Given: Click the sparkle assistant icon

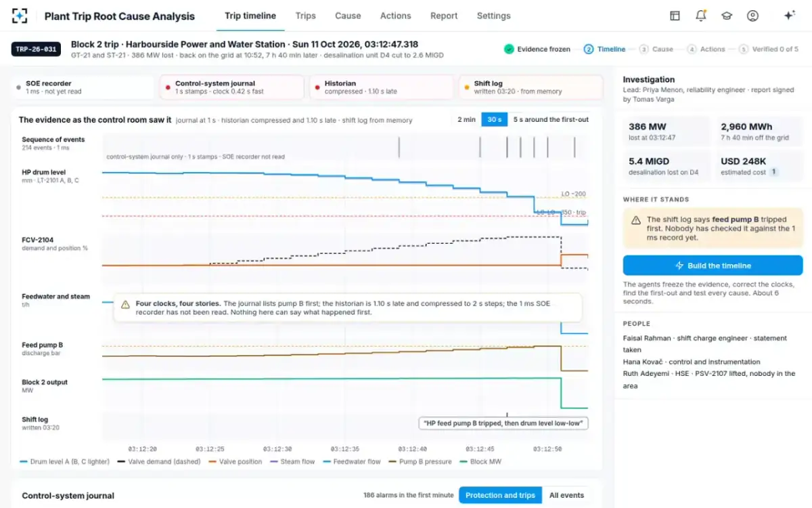Looking at the screenshot, I should 789,16.
